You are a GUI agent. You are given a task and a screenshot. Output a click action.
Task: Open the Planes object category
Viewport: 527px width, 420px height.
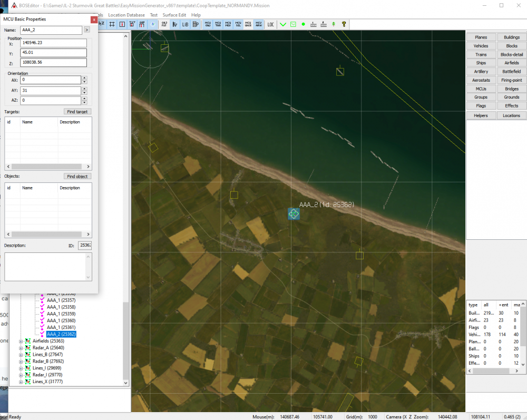coord(481,37)
